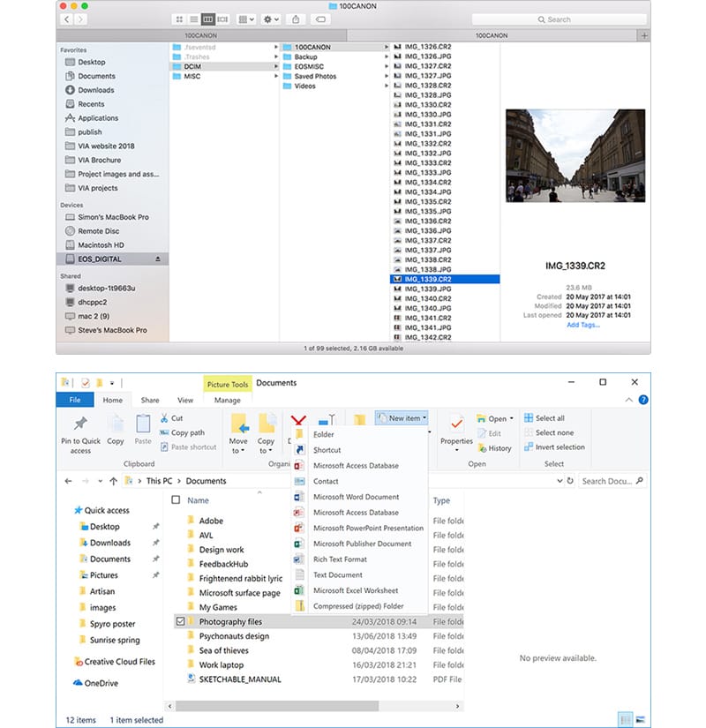Click the Properties ribbon button

(x=456, y=432)
